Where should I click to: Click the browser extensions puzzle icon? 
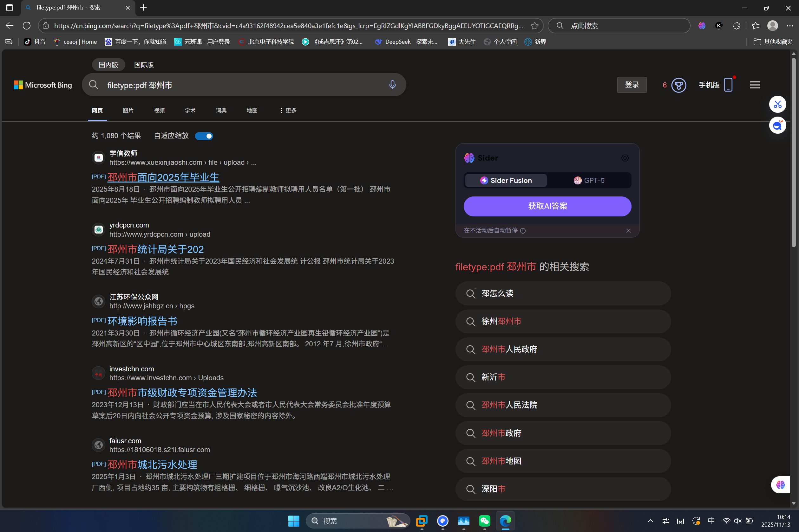click(x=736, y=25)
